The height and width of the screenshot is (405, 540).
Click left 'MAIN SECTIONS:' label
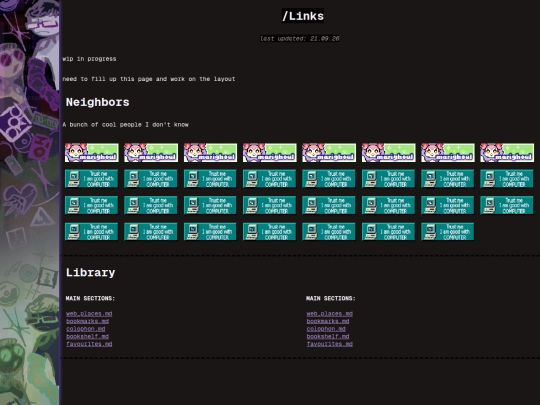[90, 298]
